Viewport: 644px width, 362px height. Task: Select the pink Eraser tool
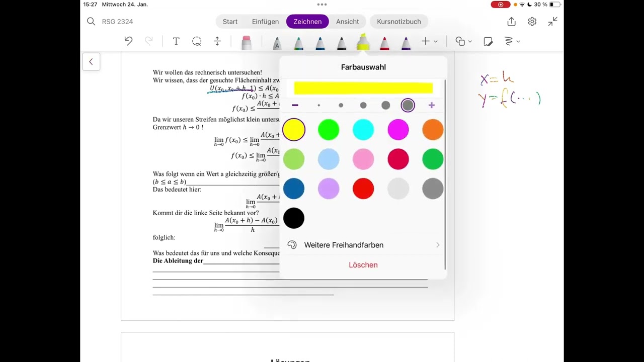[x=246, y=42]
